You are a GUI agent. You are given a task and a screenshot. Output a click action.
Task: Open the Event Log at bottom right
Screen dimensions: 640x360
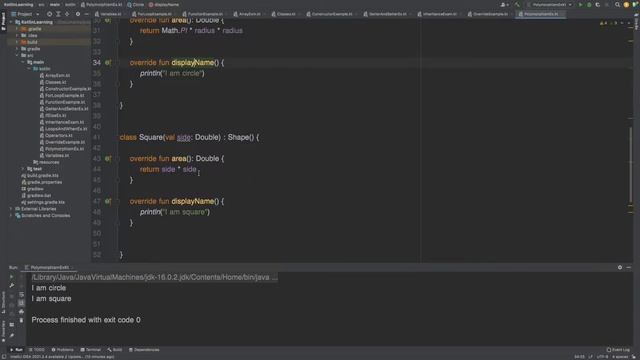tap(618, 350)
